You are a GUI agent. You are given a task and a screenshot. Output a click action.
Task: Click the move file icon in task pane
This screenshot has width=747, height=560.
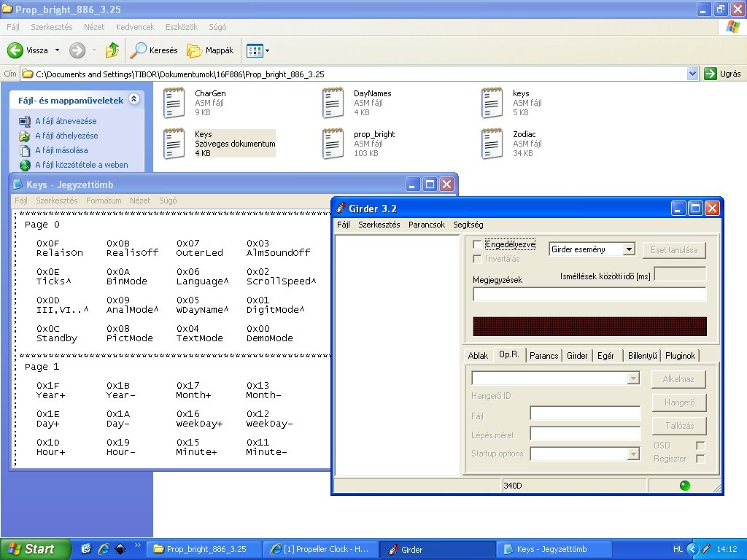(x=25, y=136)
